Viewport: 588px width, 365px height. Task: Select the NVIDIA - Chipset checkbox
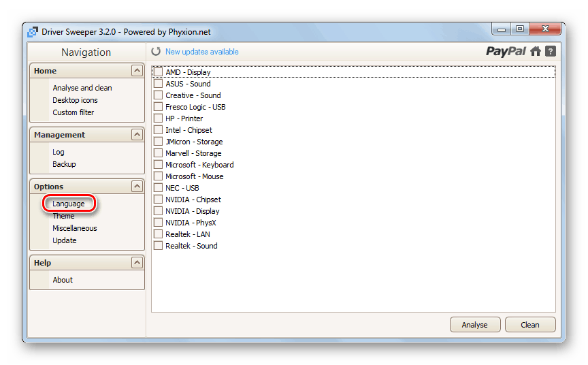pyautogui.click(x=159, y=200)
